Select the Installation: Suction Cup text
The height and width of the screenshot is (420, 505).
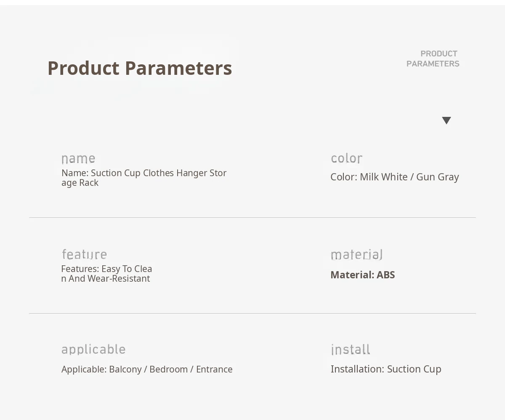click(386, 369)
